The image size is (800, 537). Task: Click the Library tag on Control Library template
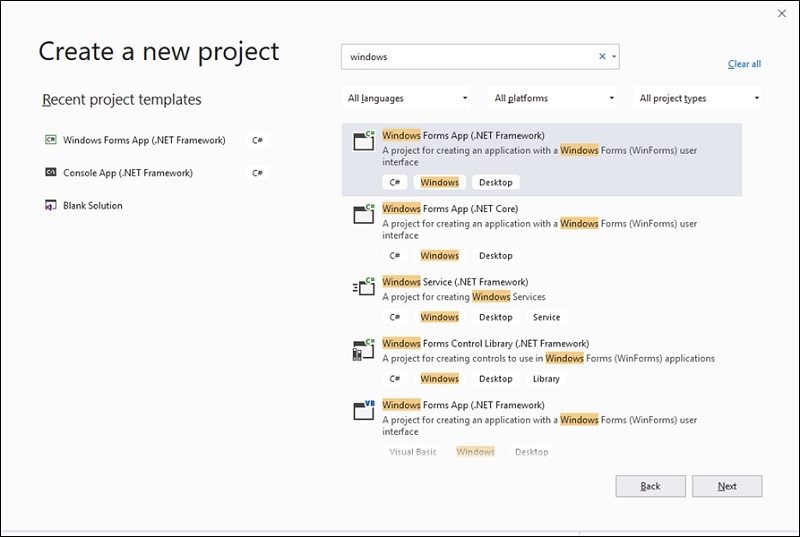(x=546, y=379)
